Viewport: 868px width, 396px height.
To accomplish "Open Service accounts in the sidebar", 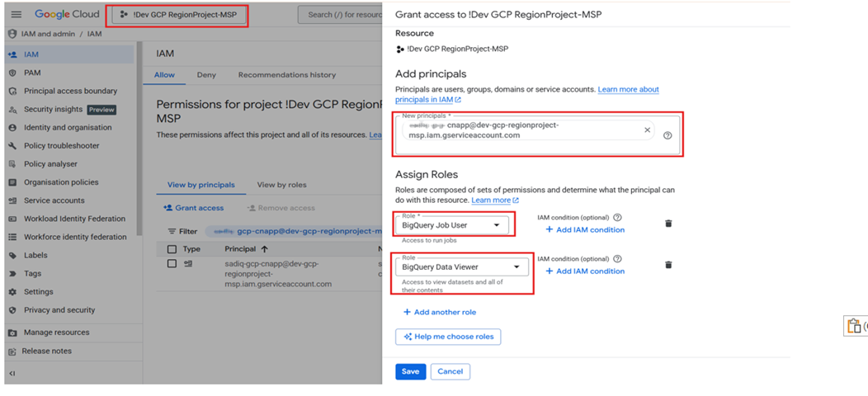I will [54, 200].
